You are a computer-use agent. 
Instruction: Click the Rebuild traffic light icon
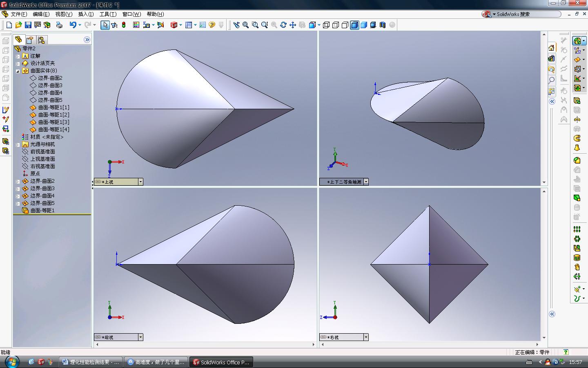pos(124,25)
